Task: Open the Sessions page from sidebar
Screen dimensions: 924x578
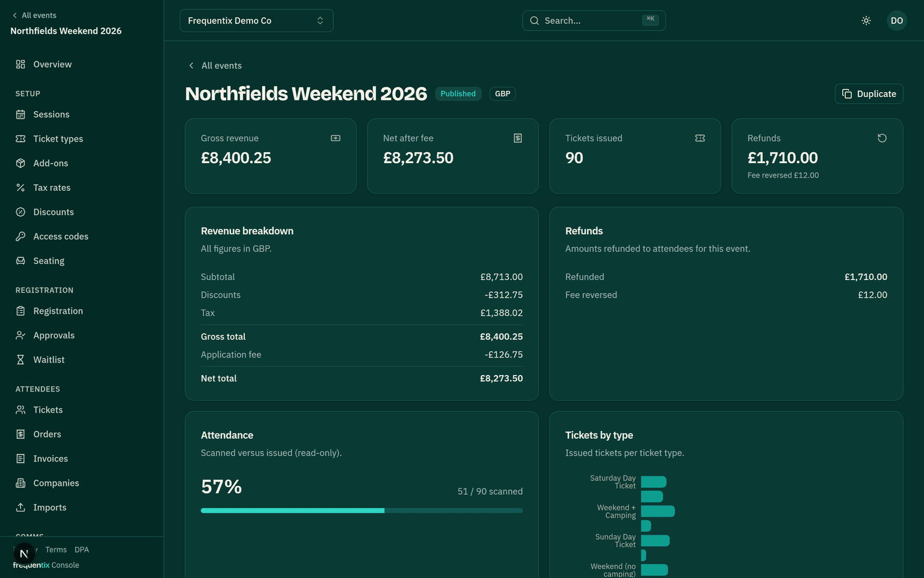Action: pos(82,114)
